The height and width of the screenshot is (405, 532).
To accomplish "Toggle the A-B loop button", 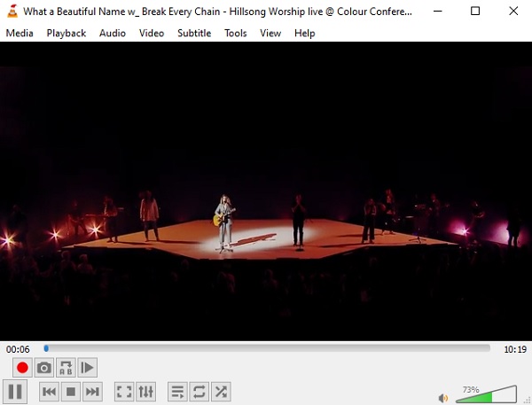I will 66,368.
